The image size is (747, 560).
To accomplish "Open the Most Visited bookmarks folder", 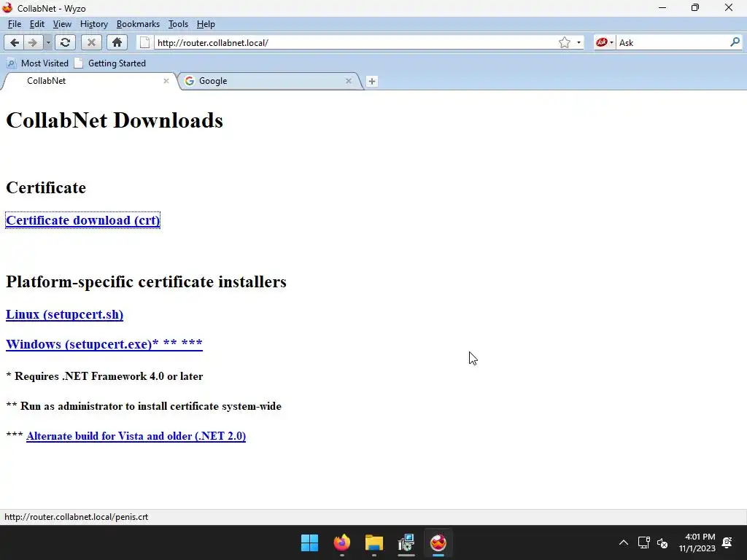I will click(x=38, y=63).
